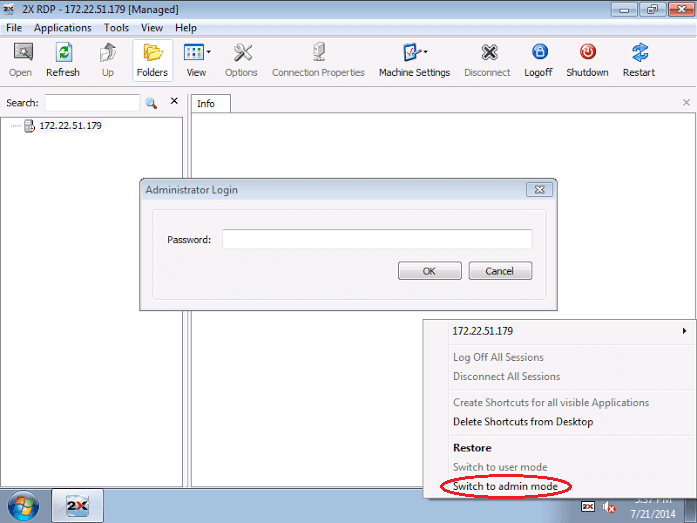Open the Help menu

186,28
